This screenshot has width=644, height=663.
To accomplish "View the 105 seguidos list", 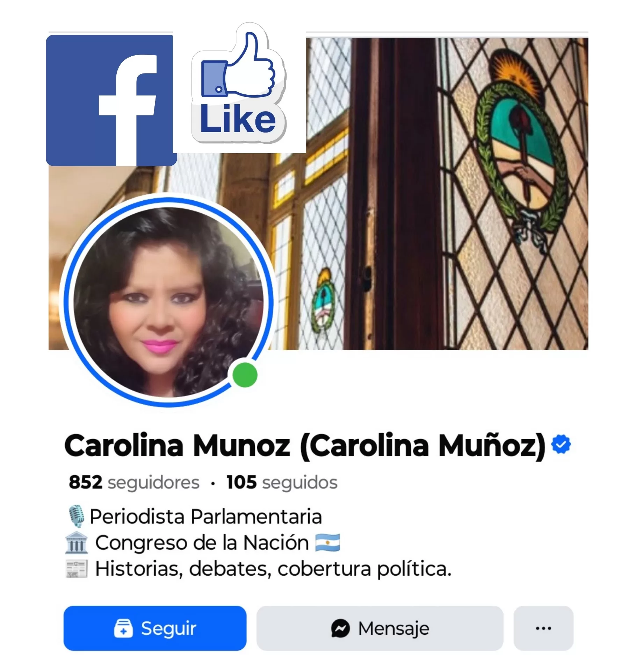I will [x=282, y=482].
